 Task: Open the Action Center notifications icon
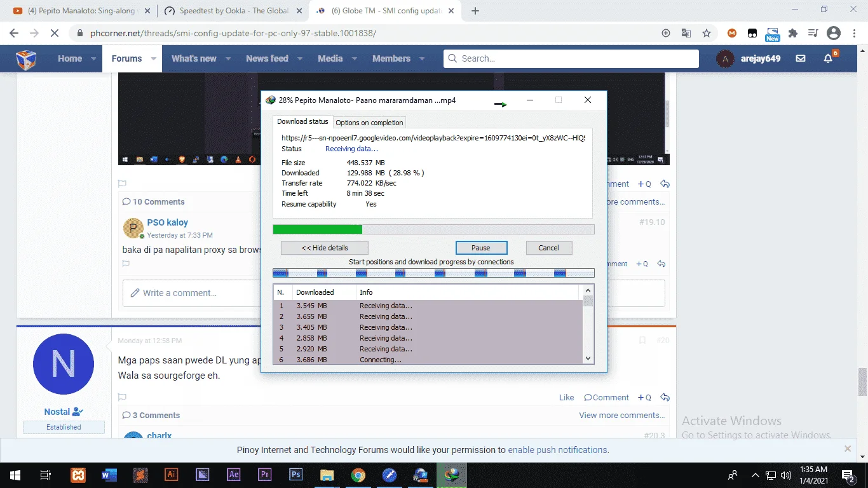coord(848,475)
